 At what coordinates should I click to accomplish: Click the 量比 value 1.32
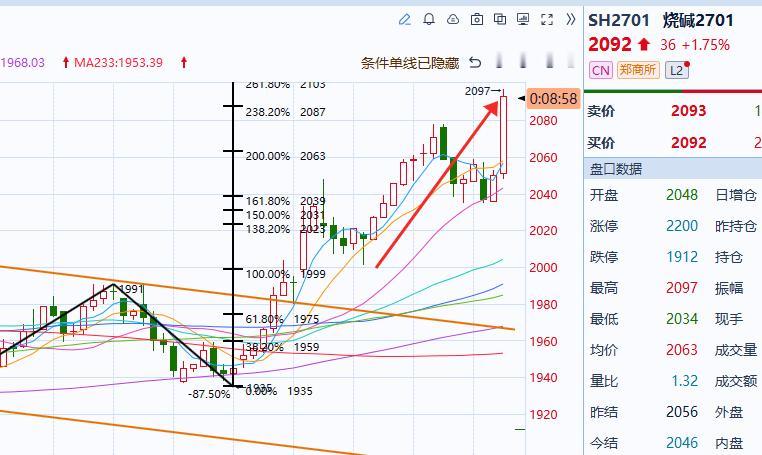coord(685,381)
